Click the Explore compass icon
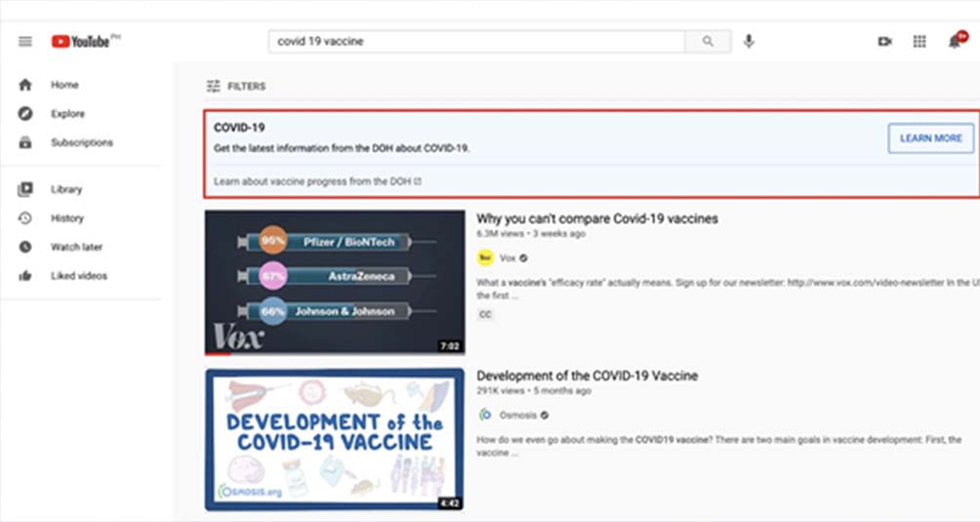This screenshot has width=980, height=522. pos(25,113)
